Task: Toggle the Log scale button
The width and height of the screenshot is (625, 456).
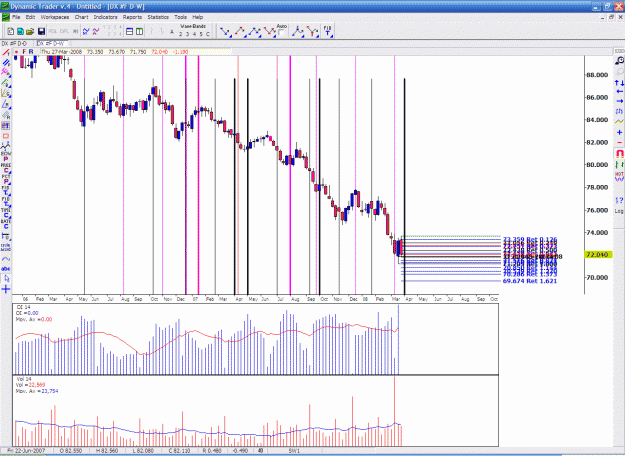Action: coord(619,211)
